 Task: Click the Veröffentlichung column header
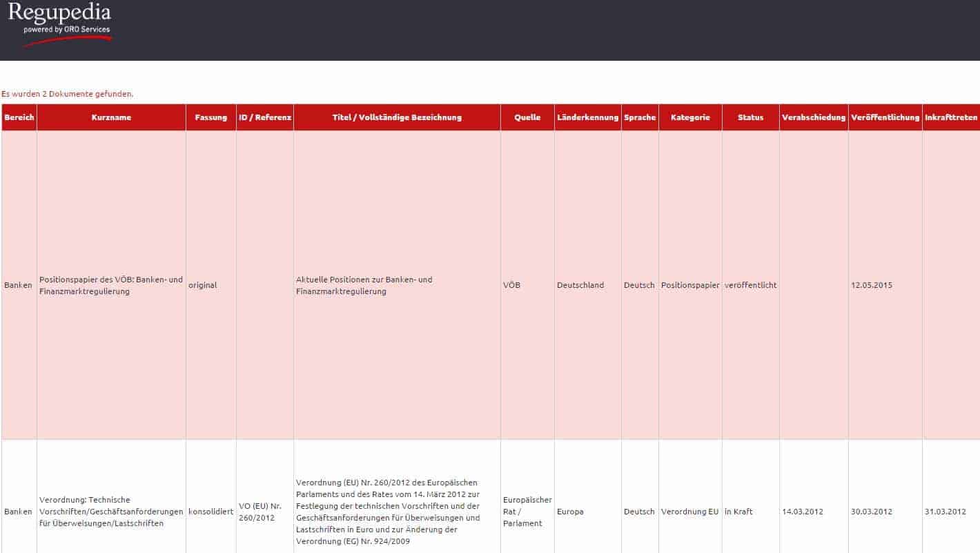885,117
